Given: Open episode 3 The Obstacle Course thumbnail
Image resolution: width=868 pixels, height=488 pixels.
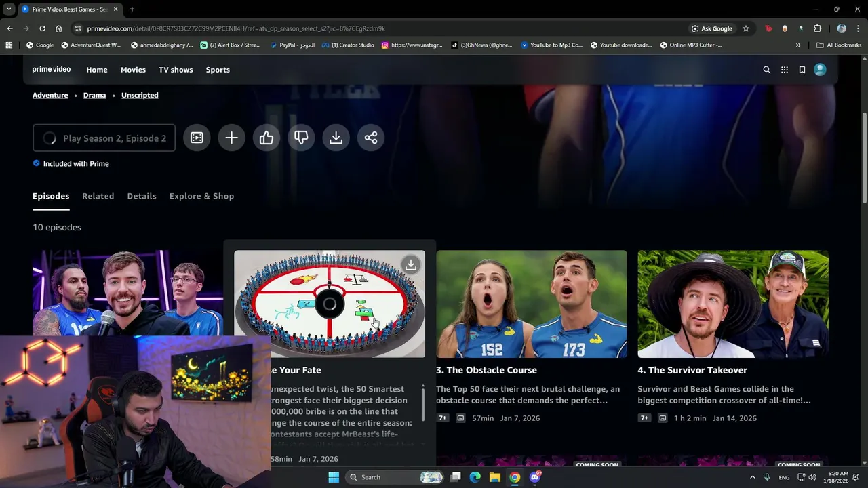Looking at the screenshot, I should [532, 304].
